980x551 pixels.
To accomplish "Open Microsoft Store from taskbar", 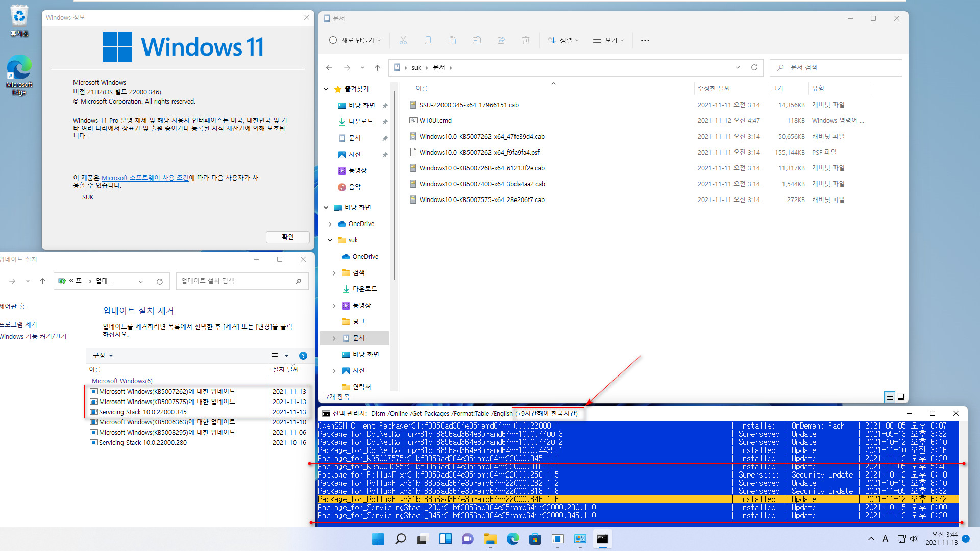I will click(535, 539).
